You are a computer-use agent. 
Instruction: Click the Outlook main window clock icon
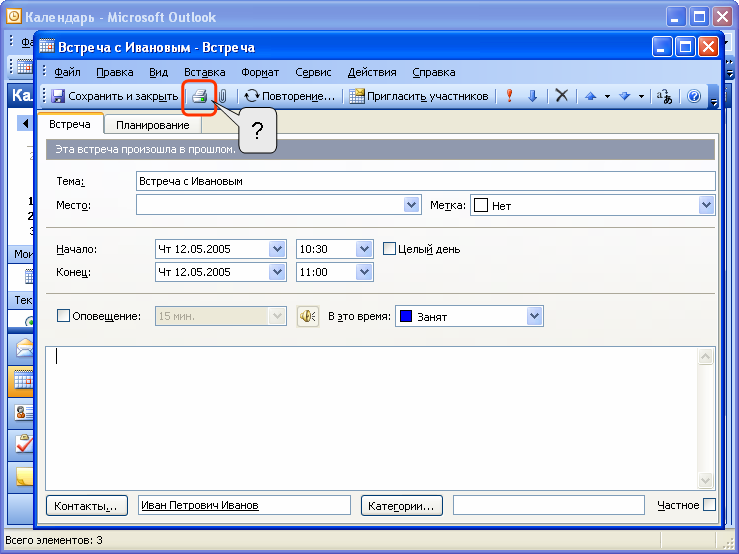(14, 17)
